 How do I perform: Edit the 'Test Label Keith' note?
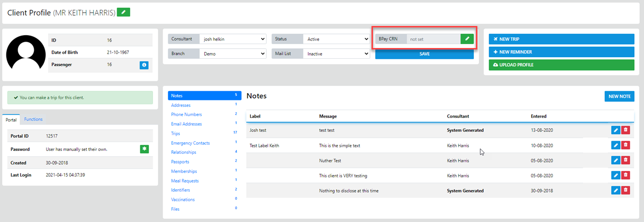(616, 145)
